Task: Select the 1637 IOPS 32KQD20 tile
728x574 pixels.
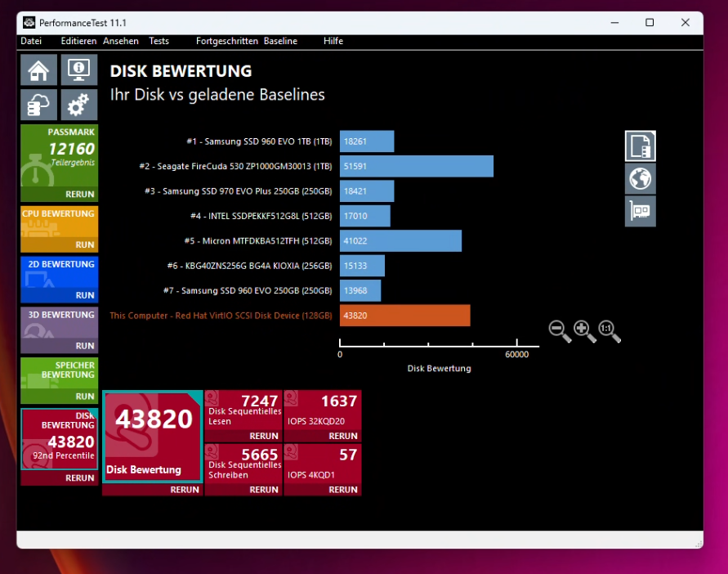Action: [x=323, y=410]
